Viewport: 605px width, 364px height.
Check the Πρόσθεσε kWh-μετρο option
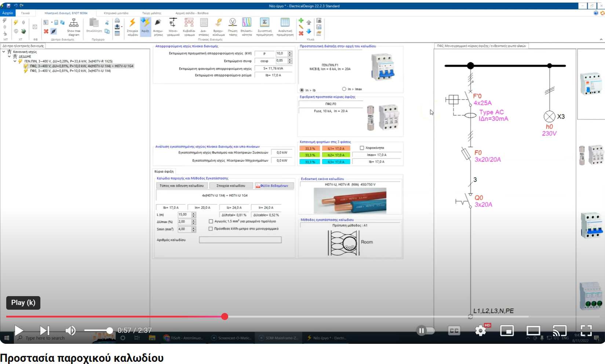210,229
